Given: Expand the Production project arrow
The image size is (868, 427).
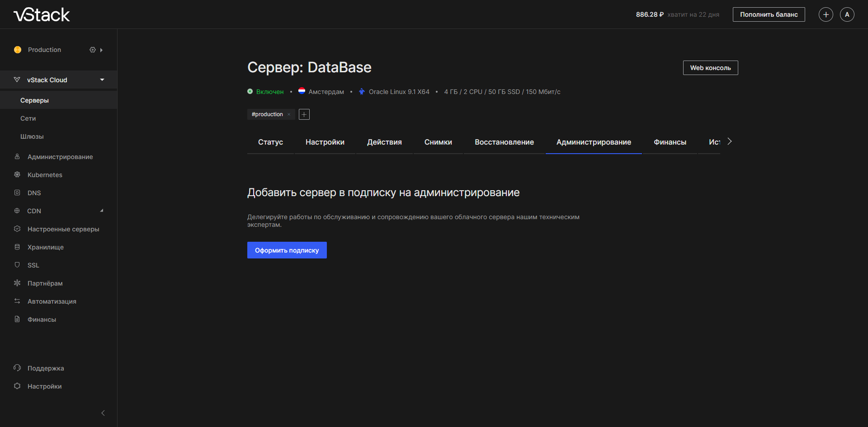Looking at the screenshot, I should point(101,50).
